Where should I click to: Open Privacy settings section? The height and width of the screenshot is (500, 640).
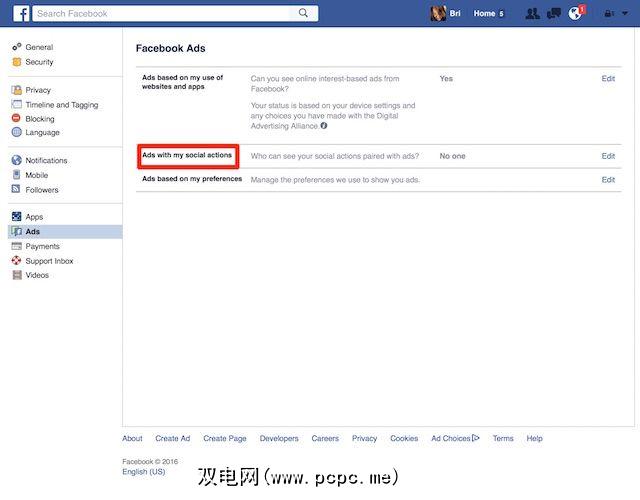38,90
